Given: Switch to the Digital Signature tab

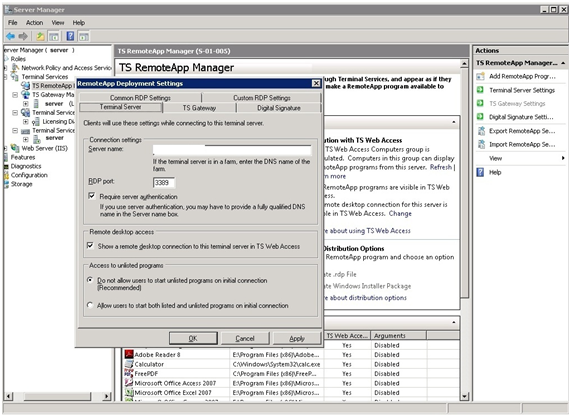Looking at the screenshot, I should coord(279,108).
